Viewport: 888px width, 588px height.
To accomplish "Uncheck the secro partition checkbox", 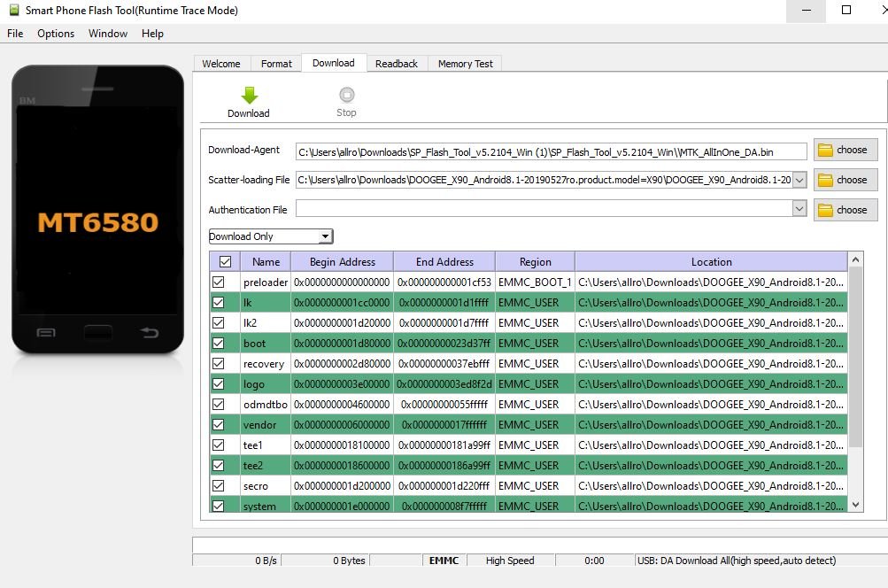I will [219, 486].
